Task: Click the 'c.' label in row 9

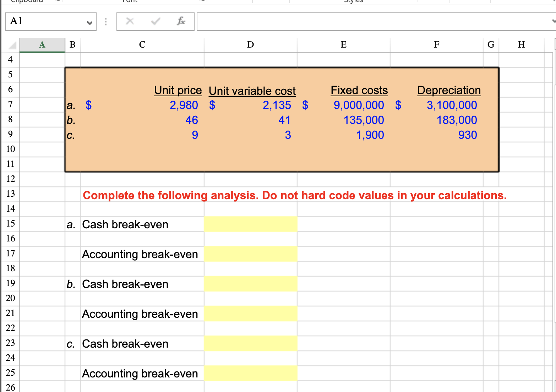Action: pos(71,136)
